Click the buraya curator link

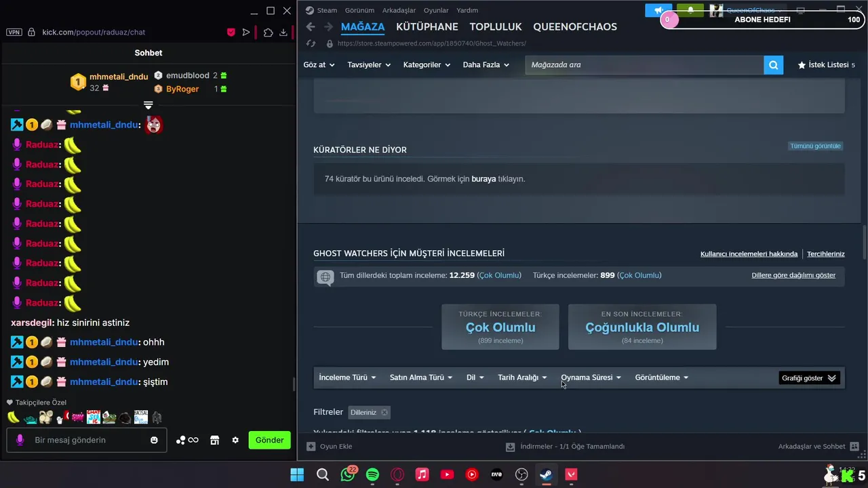pyautogui.click(x=484, y=179)
